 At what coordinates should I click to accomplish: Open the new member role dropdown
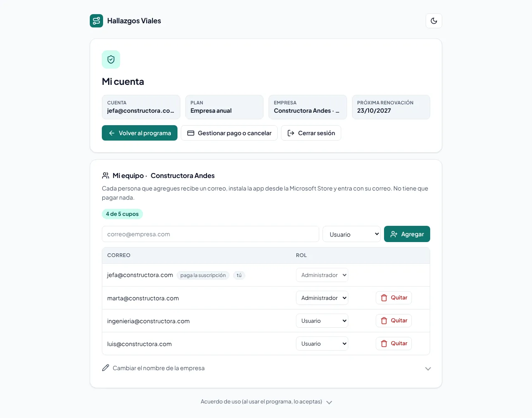[352, 234]
